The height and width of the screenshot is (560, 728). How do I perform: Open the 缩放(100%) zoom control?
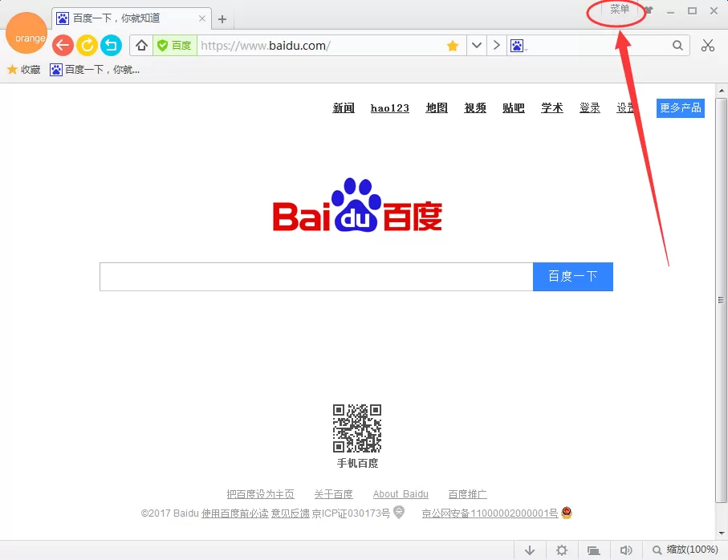(x=685, y=550)
